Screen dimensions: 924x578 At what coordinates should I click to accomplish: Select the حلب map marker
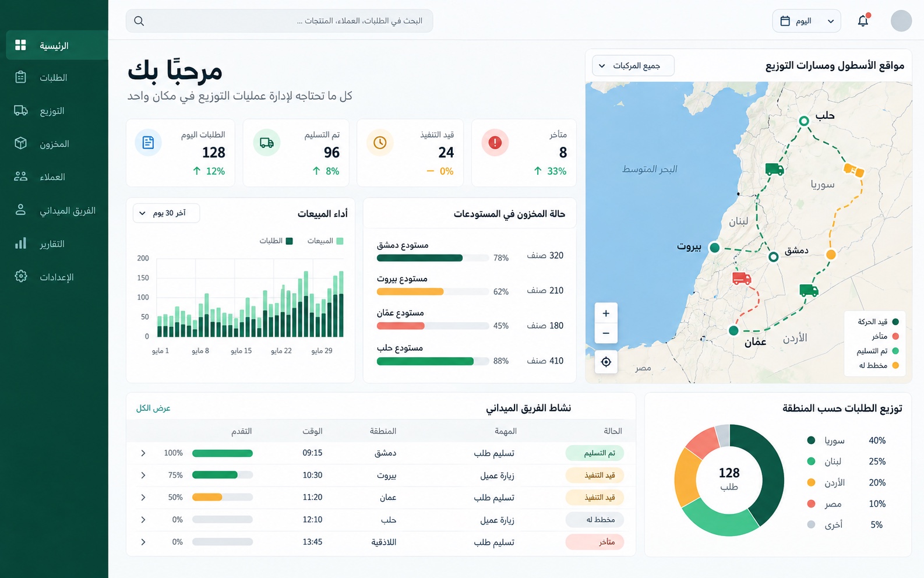pos(804,121)
